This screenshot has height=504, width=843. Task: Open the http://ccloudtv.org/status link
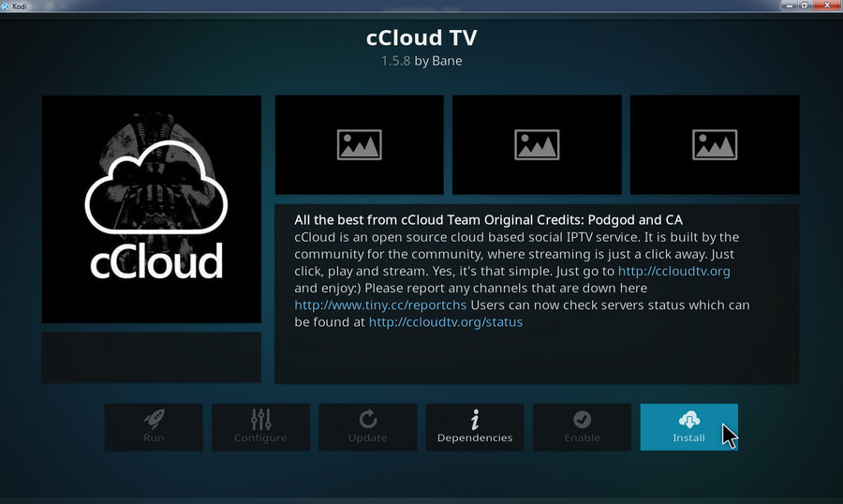tap(446, 322)
